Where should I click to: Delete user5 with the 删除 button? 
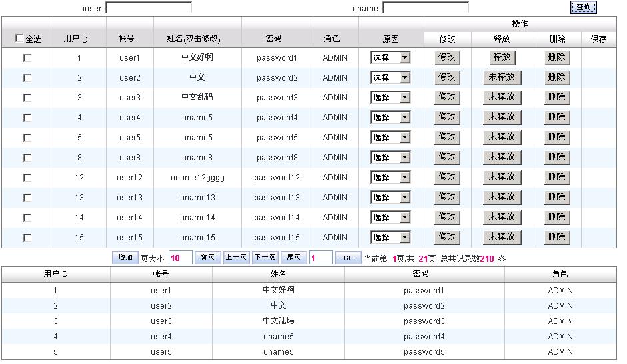(x=556, y=138)
